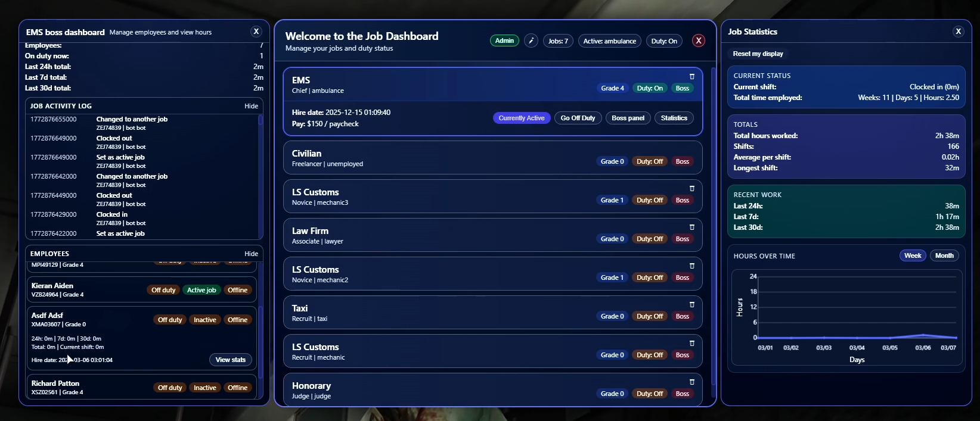Expand the Civilian Freelancer job card
The width and height of the screenshot is (980, 421).
(x=492, y=158)
